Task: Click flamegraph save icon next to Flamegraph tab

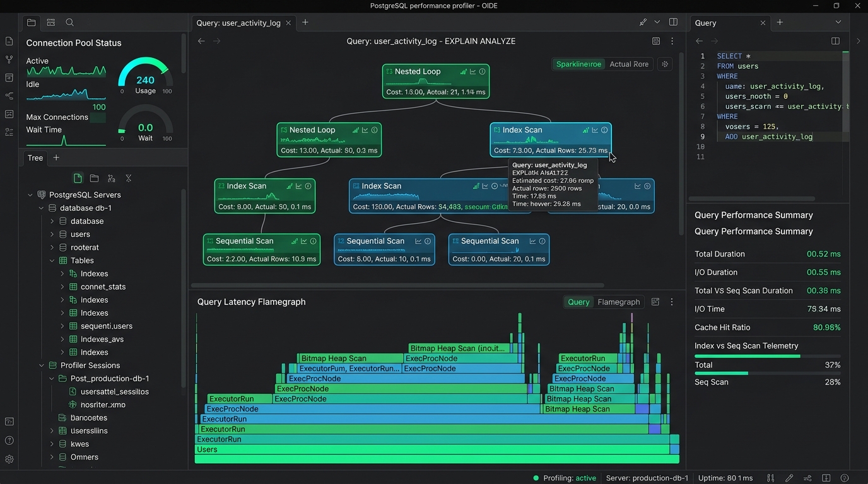Action: point(655,302)
